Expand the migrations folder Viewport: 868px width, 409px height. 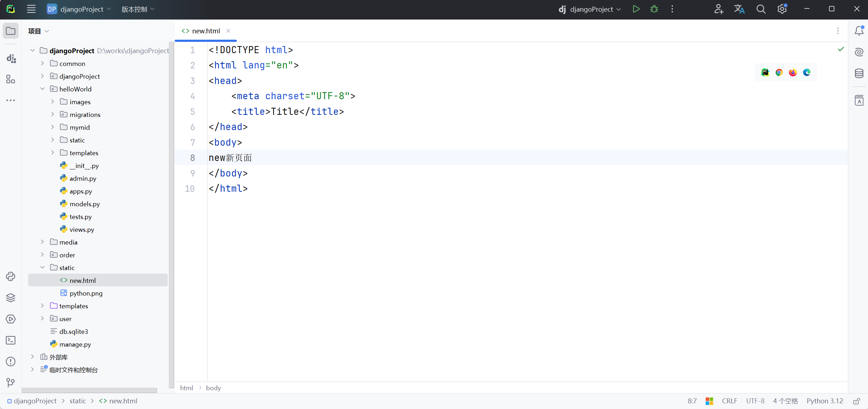click(52, 114)
